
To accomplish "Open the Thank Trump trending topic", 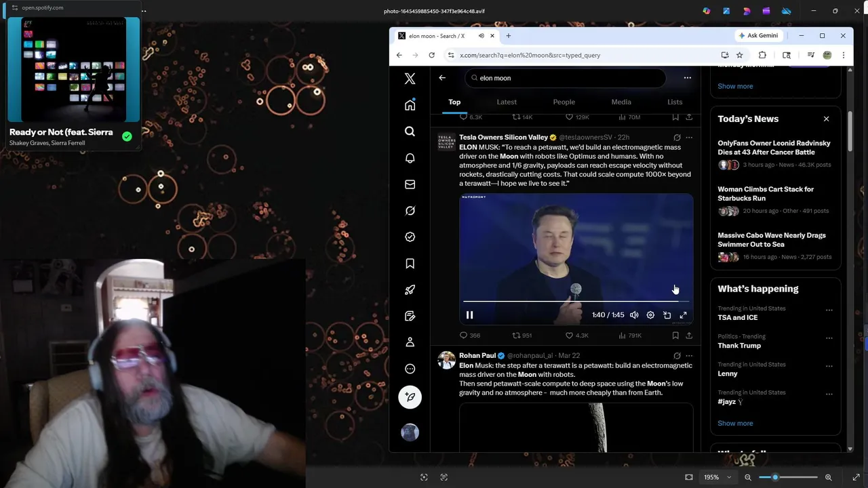I will (739, 346).
